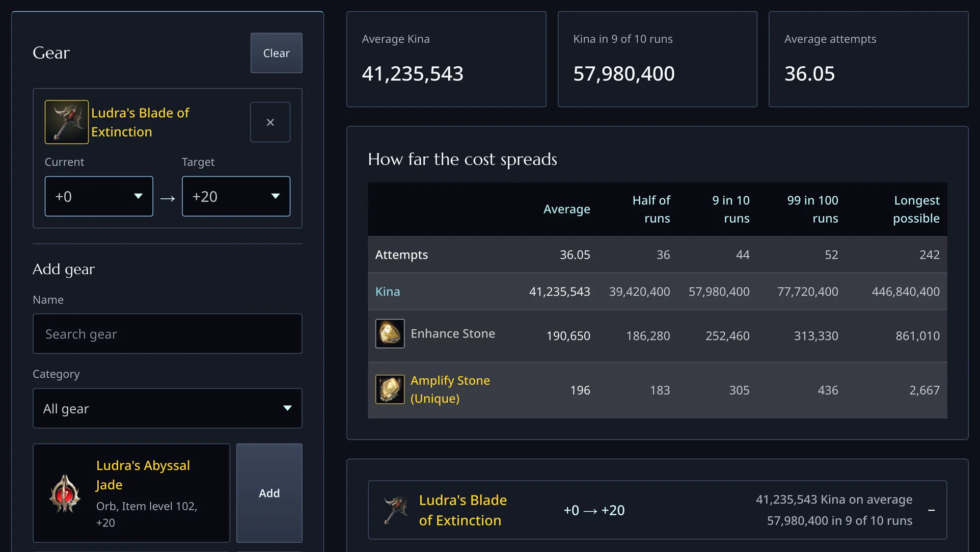Click the Amplify Stone (Unique) link
980x552 pixels.
click(450, 389)
